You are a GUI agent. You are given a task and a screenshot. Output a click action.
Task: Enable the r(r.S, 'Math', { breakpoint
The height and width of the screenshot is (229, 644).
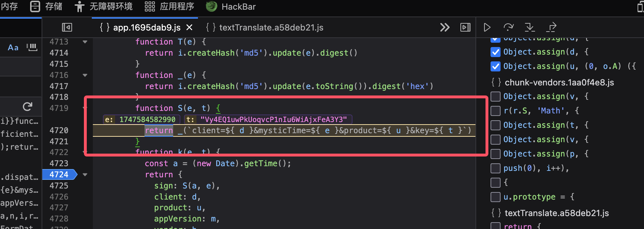(496, 111)
